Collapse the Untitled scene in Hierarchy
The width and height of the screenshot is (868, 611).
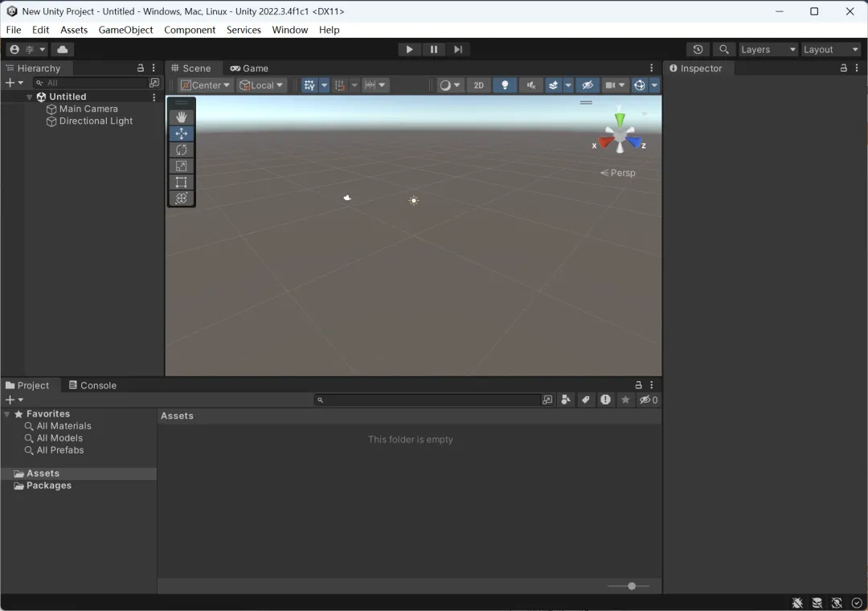(x=30, y=97)
